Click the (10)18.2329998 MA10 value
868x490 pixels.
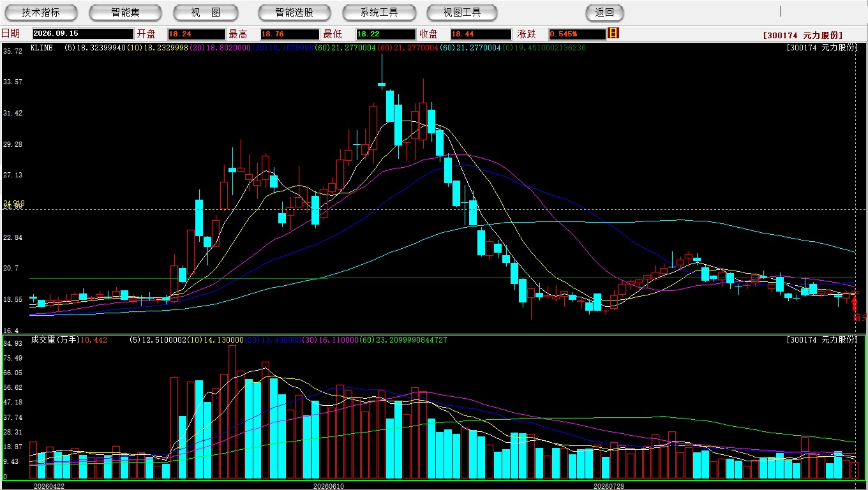(156, 47)
